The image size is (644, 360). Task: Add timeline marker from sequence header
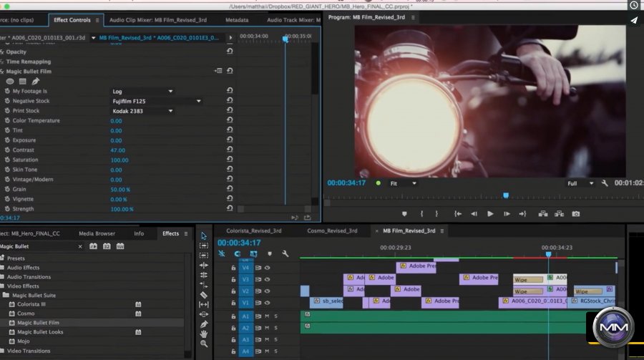tap(270, 254)
